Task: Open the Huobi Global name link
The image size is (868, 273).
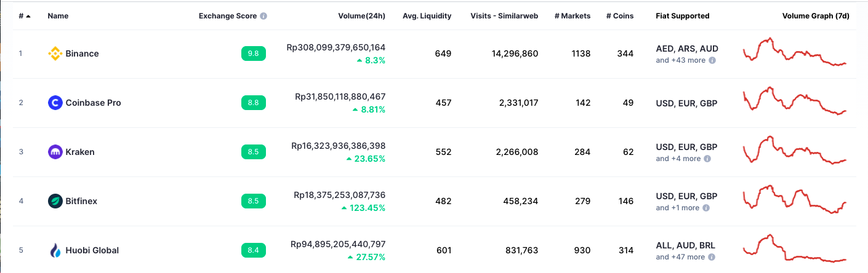Action: tap(92, 250)
